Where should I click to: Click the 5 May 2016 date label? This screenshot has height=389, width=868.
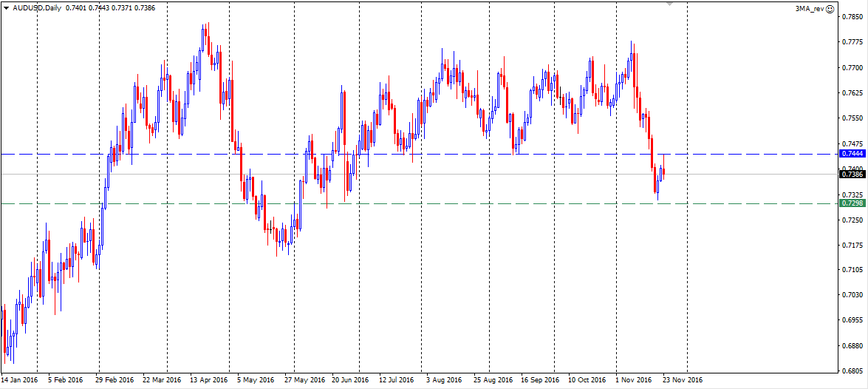coord(256,380)
